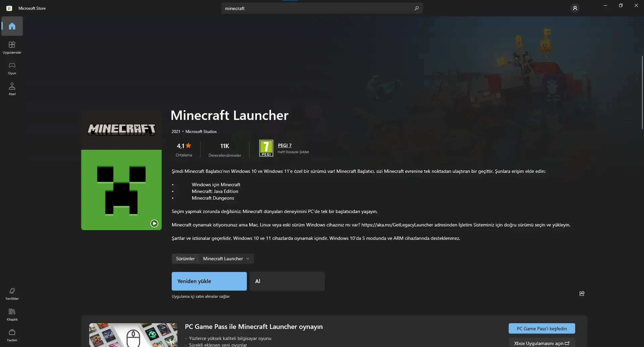Restore down the Microsoft Store window

point(621,5)
